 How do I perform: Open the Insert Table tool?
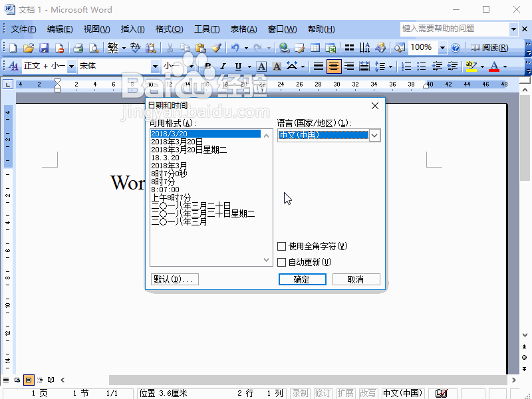(316, 48)
